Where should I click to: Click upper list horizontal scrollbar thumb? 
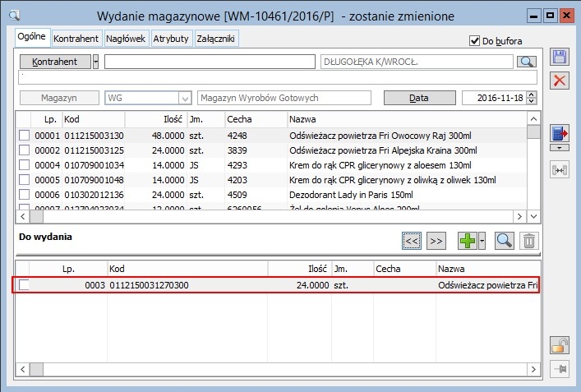tap(36, 216)
